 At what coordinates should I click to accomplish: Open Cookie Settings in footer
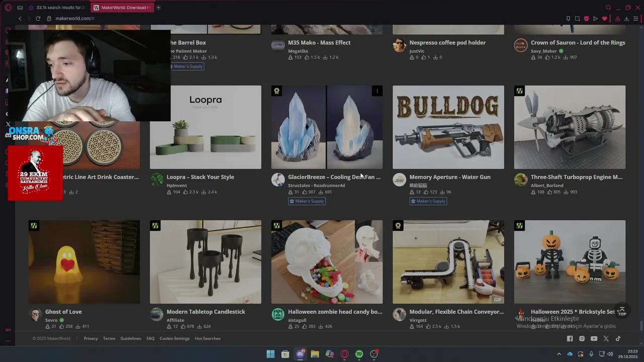175,338
